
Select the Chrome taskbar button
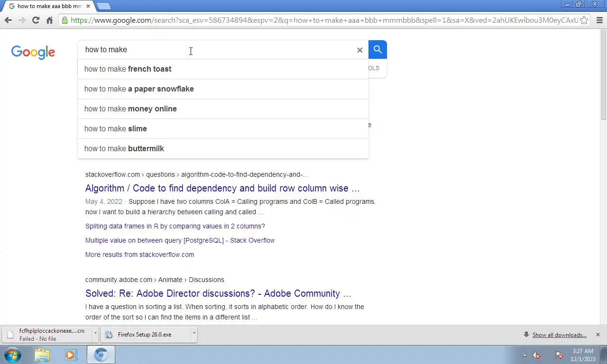tap(101, 355)
